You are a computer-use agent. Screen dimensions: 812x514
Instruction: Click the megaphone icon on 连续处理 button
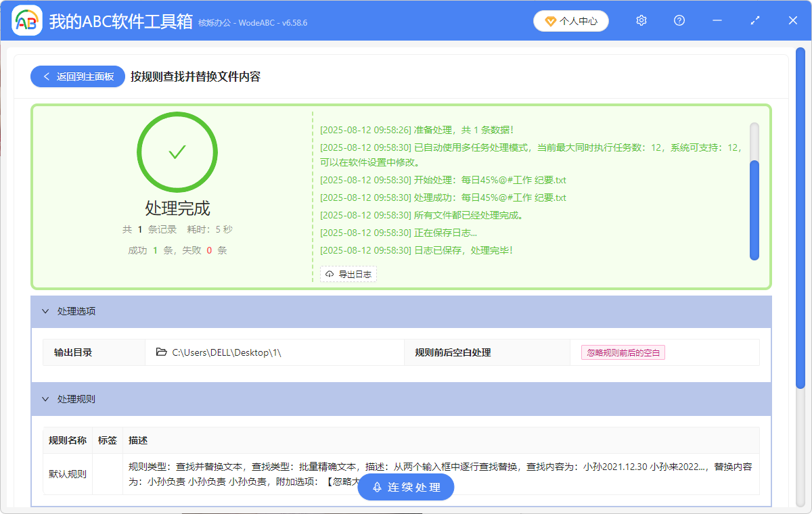pyautogui.click(x=376, y=487)
